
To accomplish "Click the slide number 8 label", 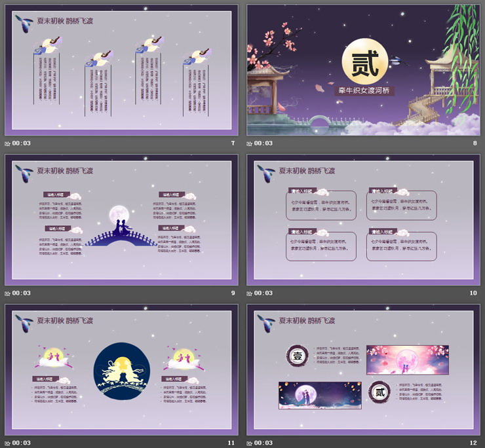I will [475, 143].
